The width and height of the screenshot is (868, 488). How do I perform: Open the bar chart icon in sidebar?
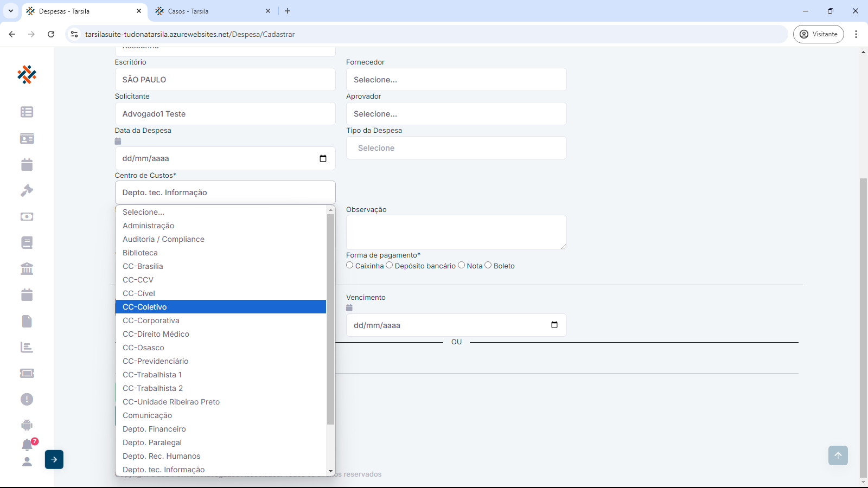(x=27, y=348)
